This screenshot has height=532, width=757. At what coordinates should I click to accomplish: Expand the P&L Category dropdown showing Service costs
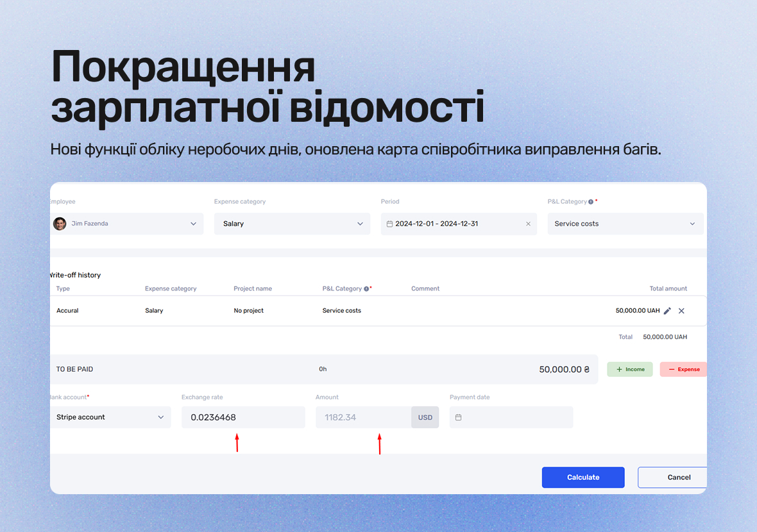(x=625, y=224)
